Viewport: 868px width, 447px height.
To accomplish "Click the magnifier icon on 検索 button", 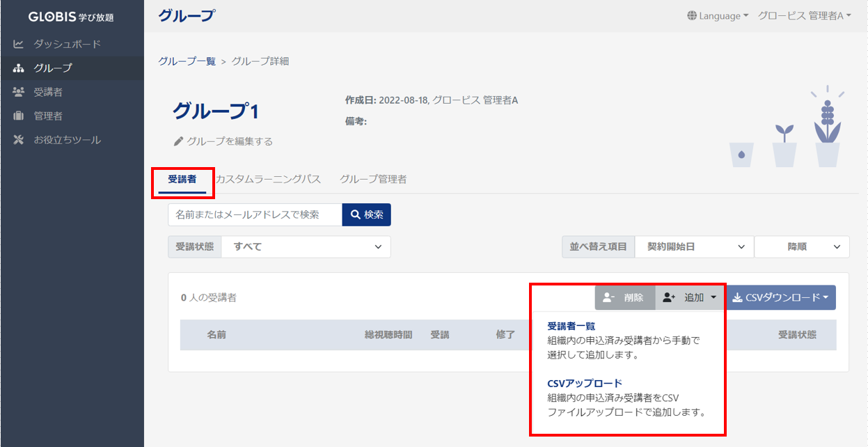I will [x=355, y=215].
